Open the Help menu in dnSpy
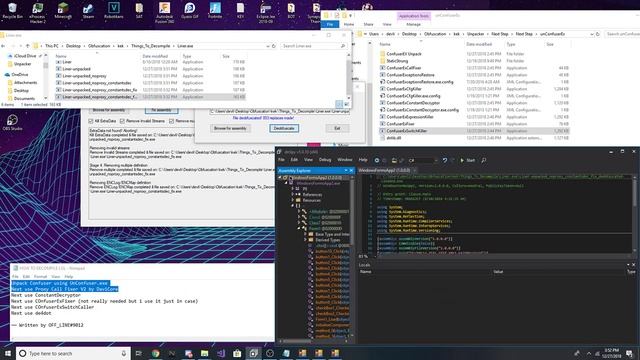Image resolution: width=640 pixels, height=360 pixels. (363, 160)
